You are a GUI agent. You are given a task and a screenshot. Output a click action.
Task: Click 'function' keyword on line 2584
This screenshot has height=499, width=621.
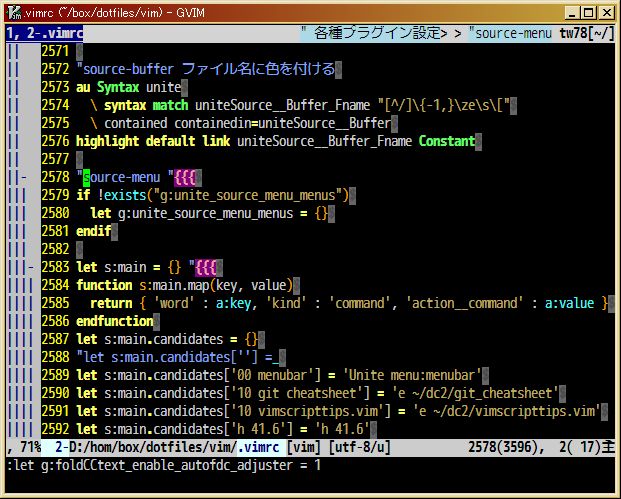point(104,285)
